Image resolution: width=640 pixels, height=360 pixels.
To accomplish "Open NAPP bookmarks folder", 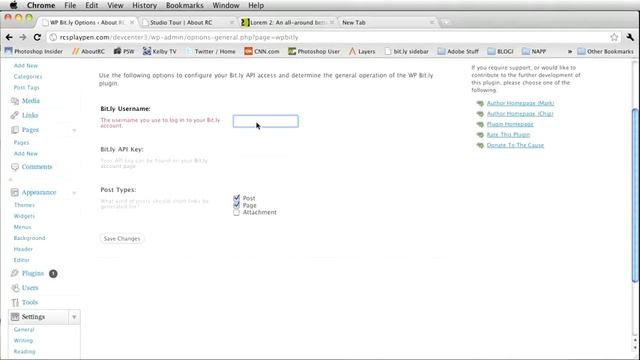I will (534, 51).
